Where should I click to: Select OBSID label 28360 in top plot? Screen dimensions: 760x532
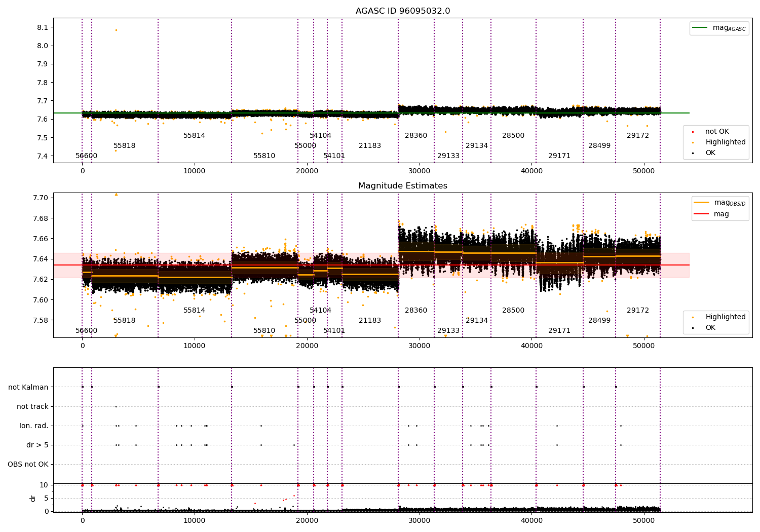(x=416, y=136)
